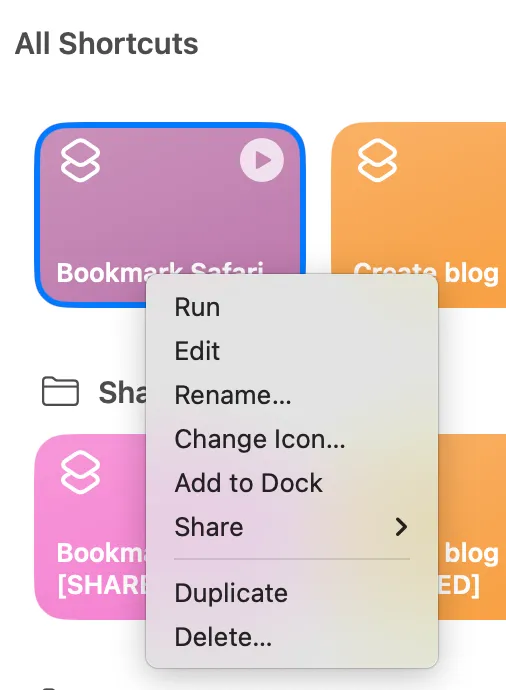The image size is (506, 690).
Task: Choose Delete… from the context menu
Action: (x=292, y=637)
